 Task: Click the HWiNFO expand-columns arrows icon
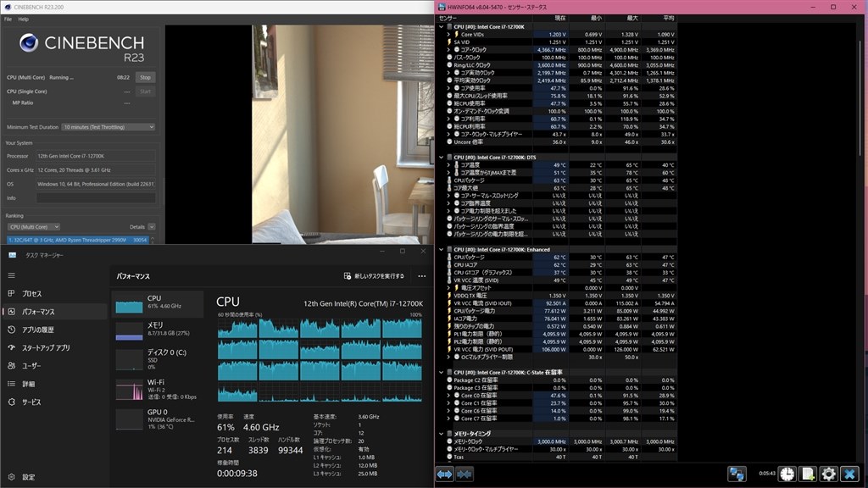(444, 474)
